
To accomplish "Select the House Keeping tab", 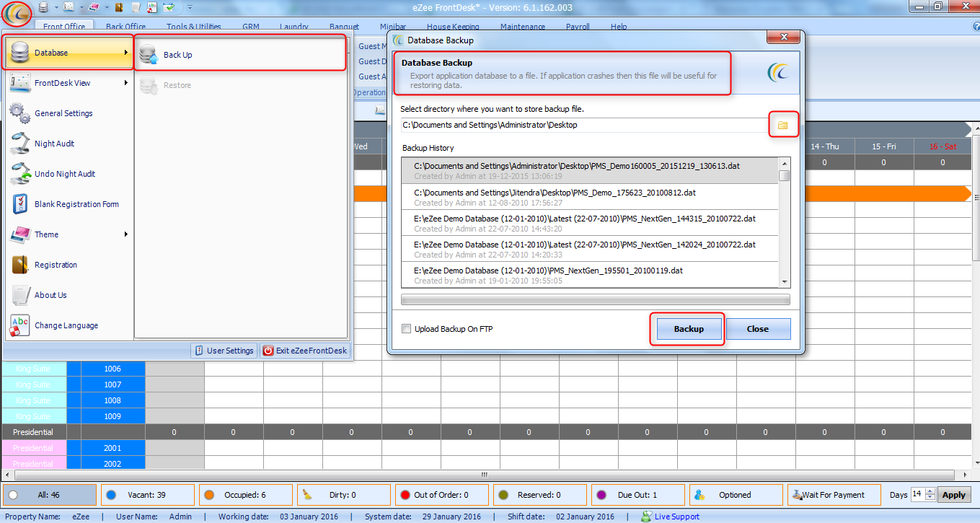I will [453, 27].
